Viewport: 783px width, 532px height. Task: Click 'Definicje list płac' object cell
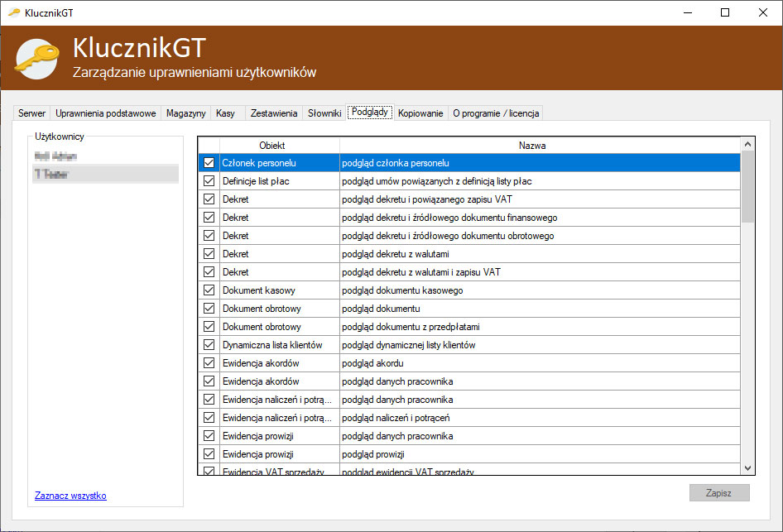[280, 180]
